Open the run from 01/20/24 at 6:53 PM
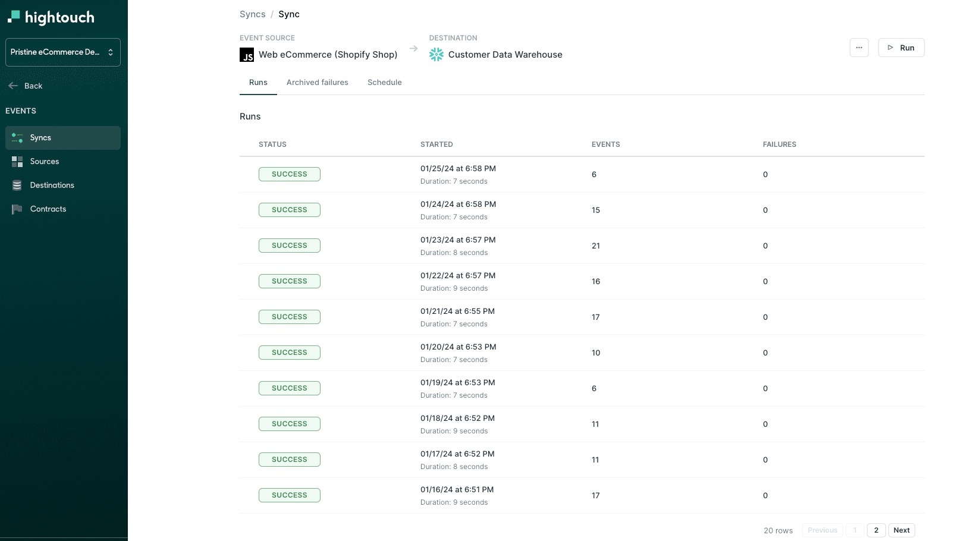Viewport: 980px width, 541px height. 458,347
